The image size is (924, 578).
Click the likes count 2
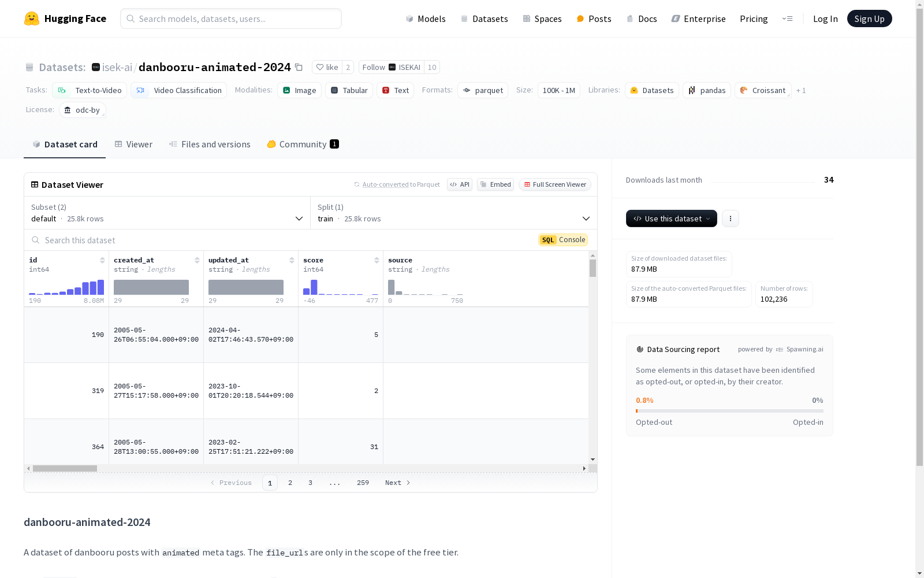(x=348, y=67)
